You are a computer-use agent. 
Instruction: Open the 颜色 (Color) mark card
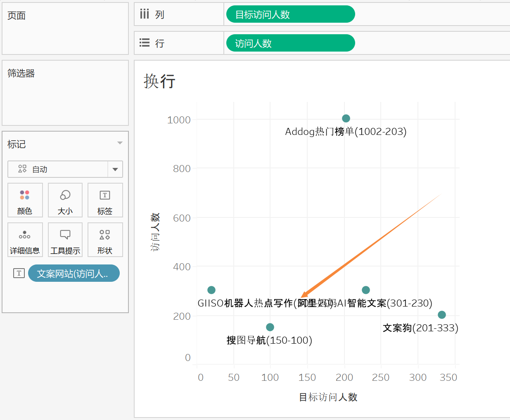click(x=25, y=200)
